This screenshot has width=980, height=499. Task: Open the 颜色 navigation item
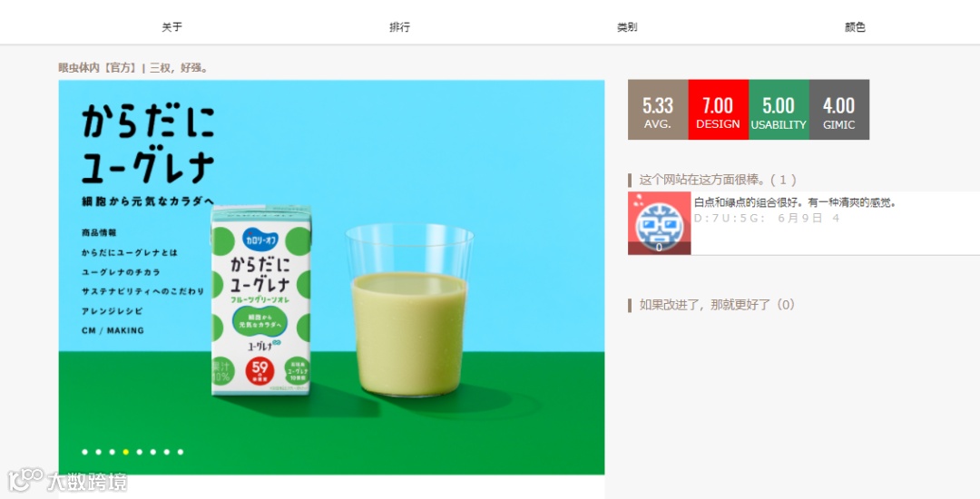tap(855, 27)
